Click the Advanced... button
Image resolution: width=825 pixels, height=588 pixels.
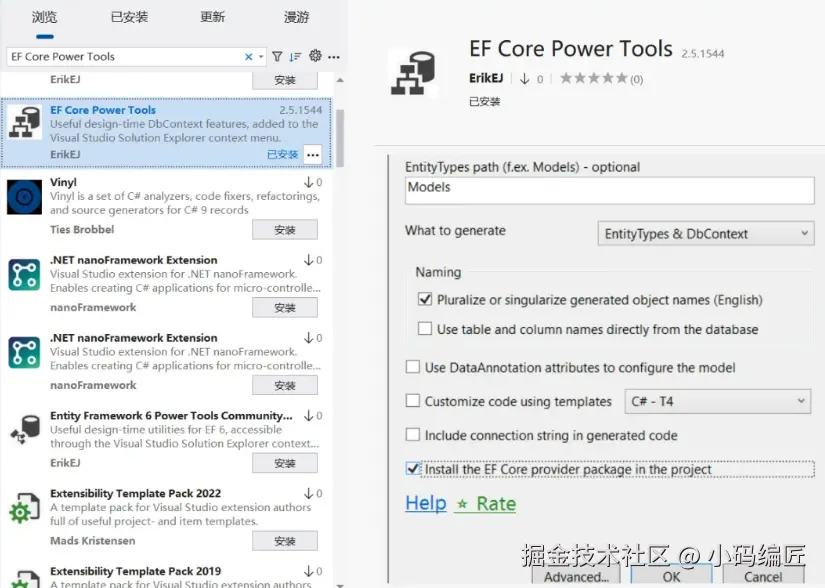click(x=576, y=576)
